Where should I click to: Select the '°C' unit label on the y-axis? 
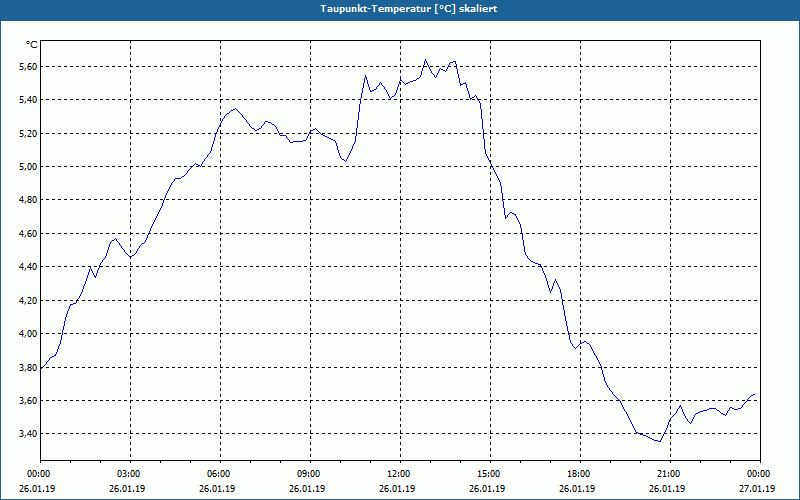point(32,45)
